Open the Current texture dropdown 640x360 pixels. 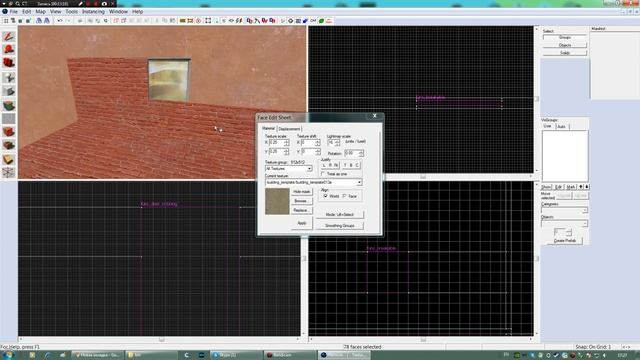click(x=313, y=182)
